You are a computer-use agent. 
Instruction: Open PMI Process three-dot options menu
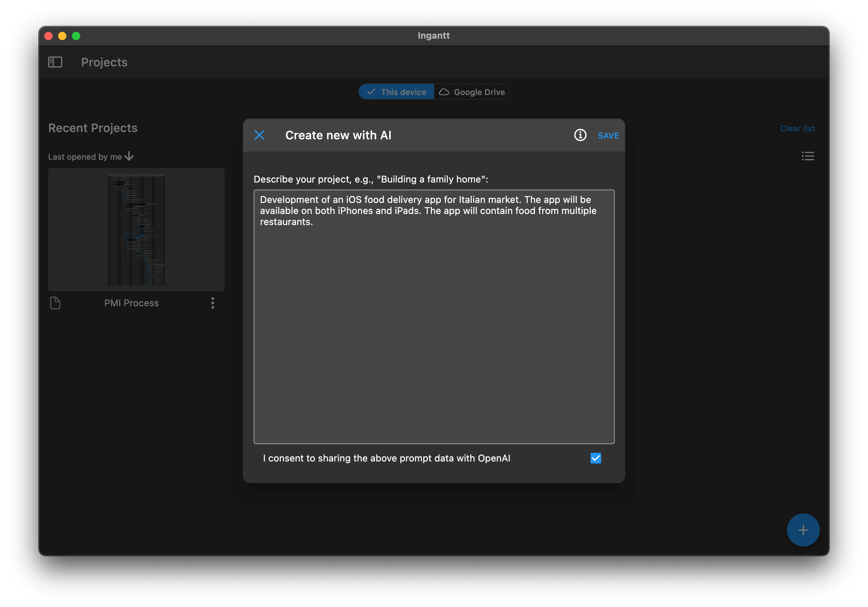pos(212,303)
